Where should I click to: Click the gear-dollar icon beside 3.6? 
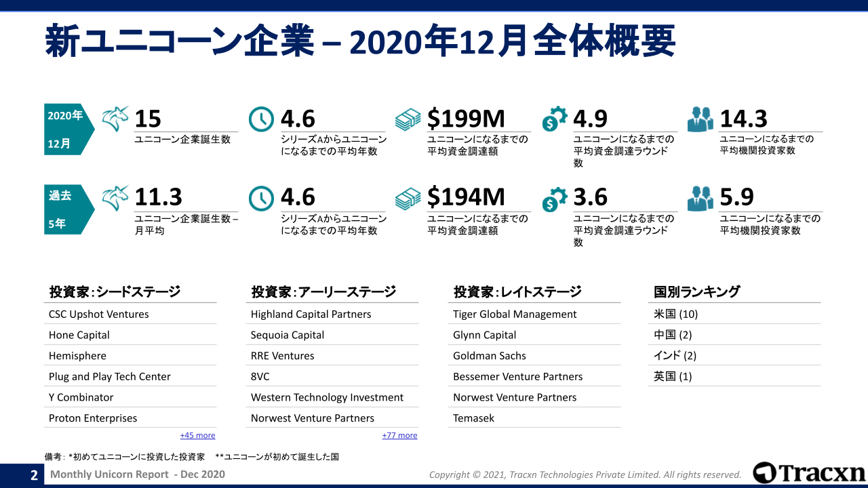pos(554,199)
